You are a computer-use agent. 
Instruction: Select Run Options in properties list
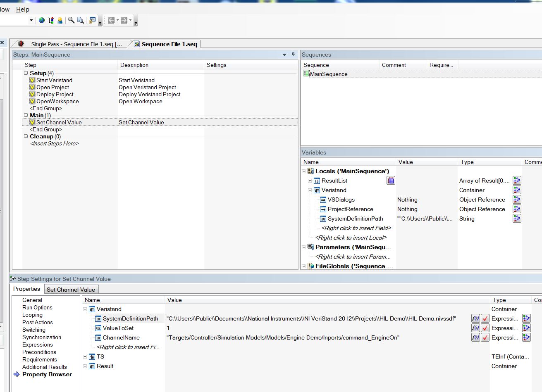pos(37,307)
